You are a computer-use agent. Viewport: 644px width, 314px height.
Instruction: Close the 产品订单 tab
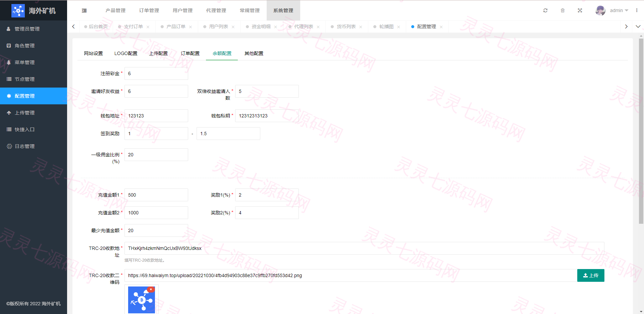(x=191, y=27)
